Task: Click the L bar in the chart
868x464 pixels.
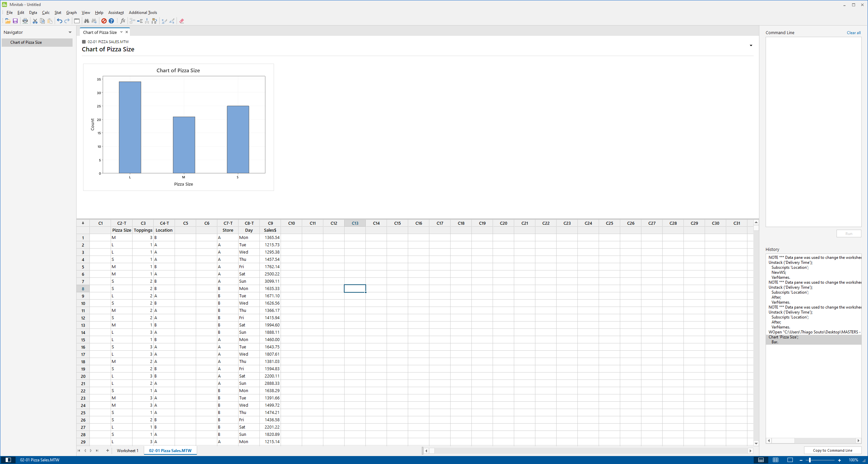Action: (x=130, y=128)
